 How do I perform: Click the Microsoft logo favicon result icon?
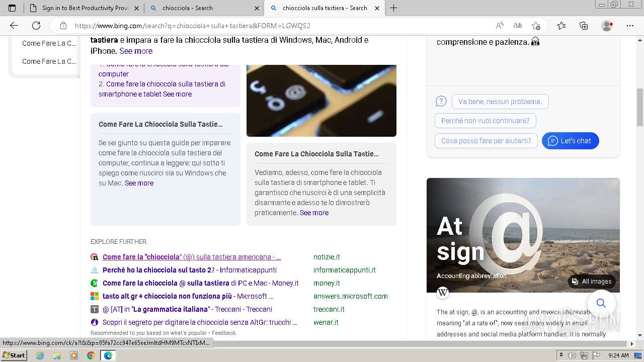click(95, 296)
